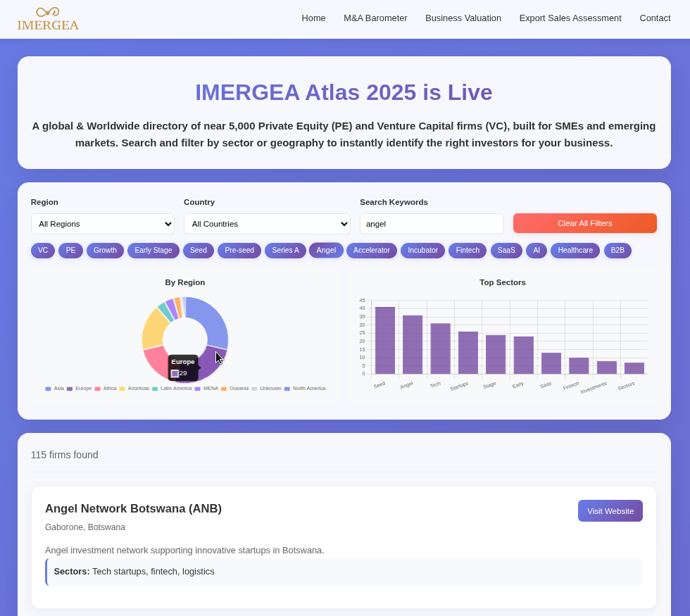Click the large blue Asia donut segment
690x616 pixels.
[211, 319]
